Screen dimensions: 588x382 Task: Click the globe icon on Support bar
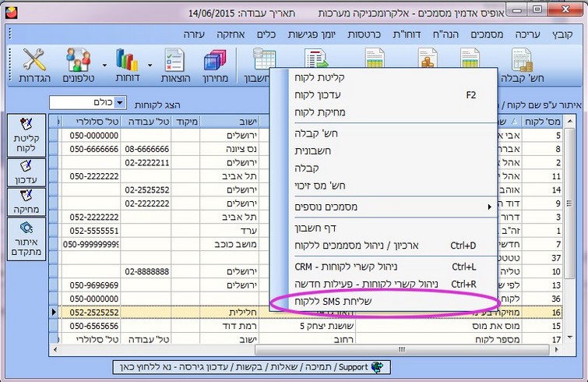coord(377,367)
